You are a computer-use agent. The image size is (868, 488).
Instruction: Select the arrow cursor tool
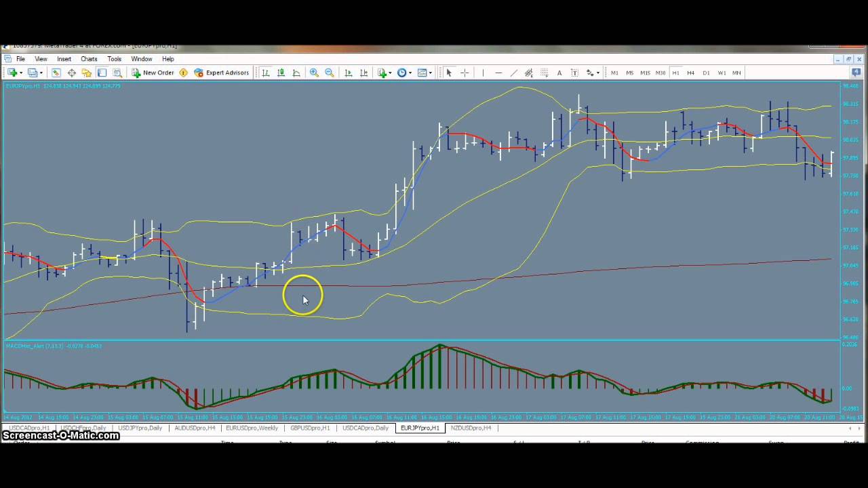(x=449, y=73)
